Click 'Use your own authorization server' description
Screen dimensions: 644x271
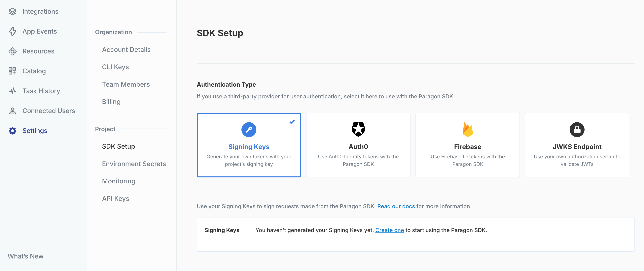pos(577,160)
